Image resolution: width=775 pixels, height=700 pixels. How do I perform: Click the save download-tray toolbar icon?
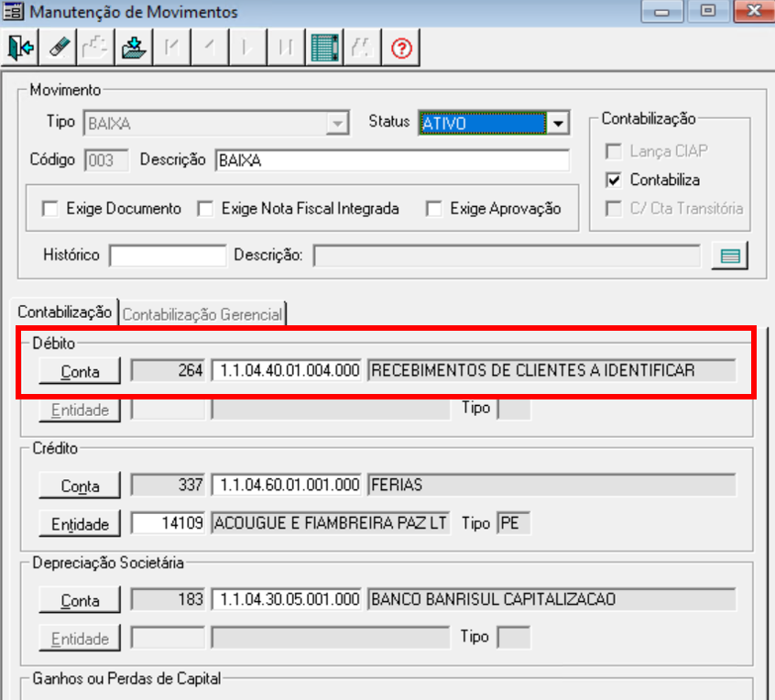point(134,48)
